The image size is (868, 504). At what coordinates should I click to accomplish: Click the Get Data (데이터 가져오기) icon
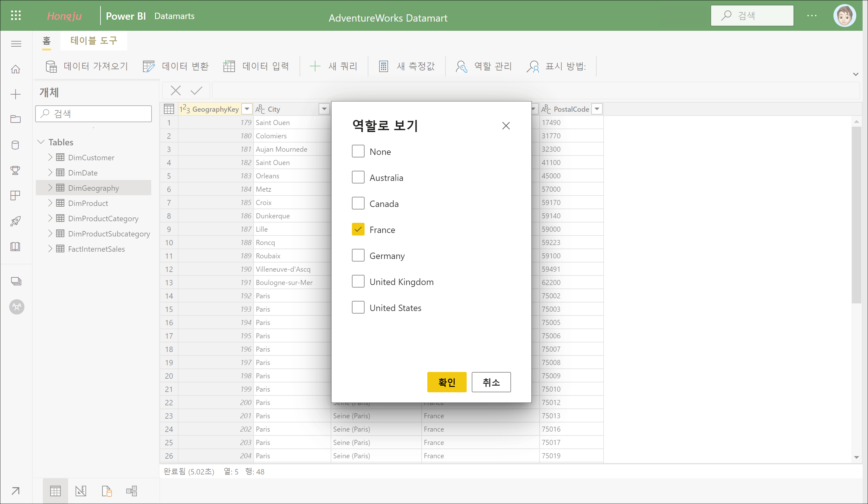click(x=51, y=66)
